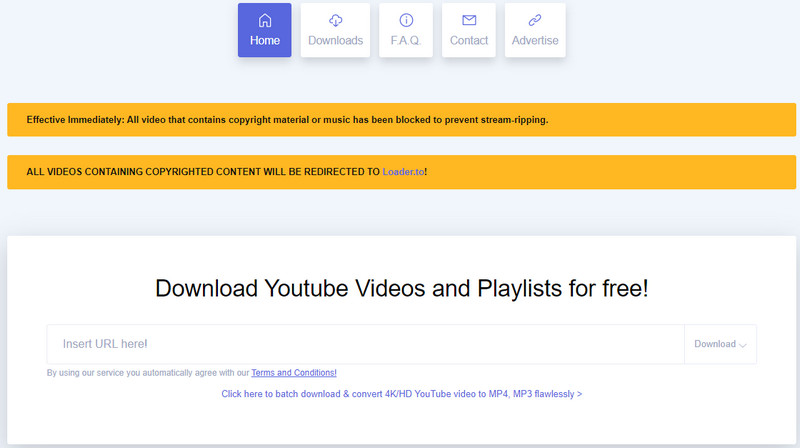800x448 pixels.
Task: Open the F.A.Q. tab
Action: [x=406, y=30]
